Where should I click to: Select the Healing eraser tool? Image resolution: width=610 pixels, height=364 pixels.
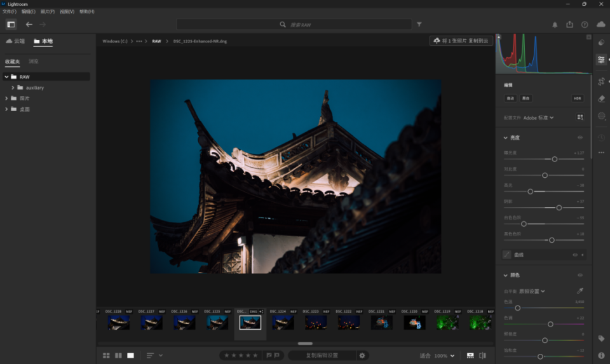[x=602, y=98]
